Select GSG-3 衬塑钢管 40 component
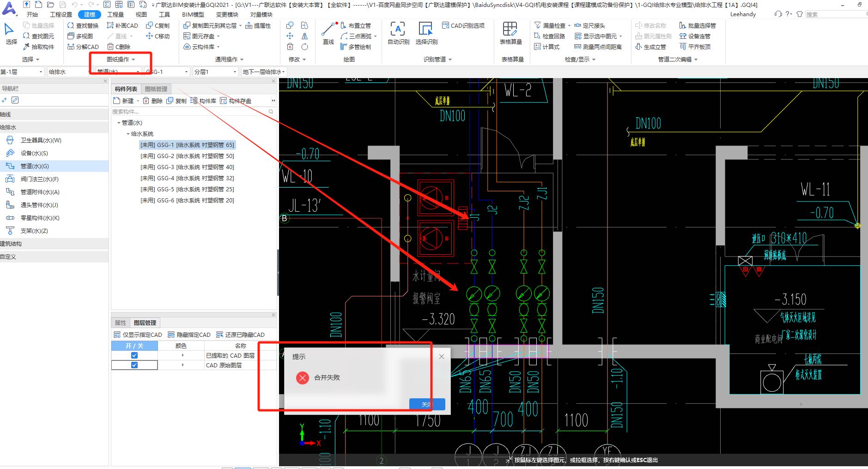The image size is (868, 469). coord(187,167)
